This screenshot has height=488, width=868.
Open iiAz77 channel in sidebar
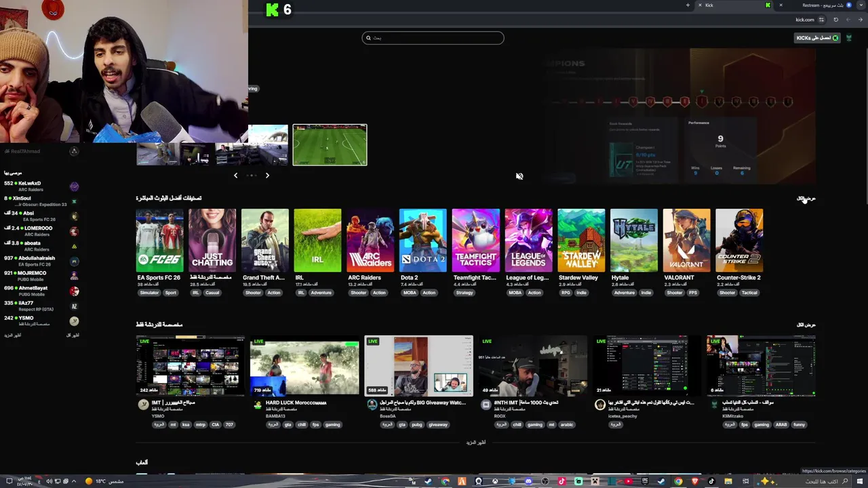(x=41, y=306)
